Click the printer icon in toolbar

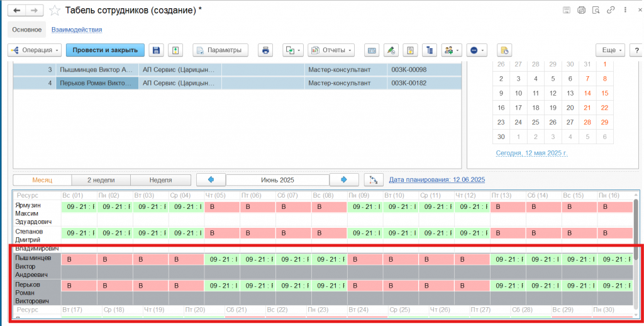coord(265,50)
